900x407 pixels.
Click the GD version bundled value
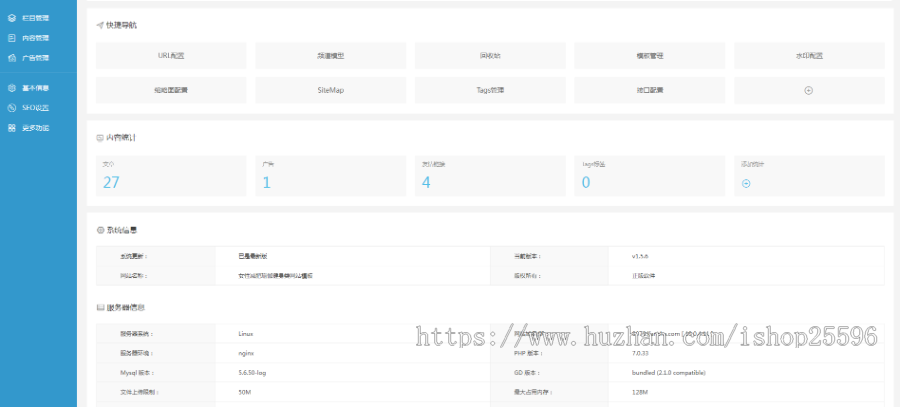click(x=668, y=373)
